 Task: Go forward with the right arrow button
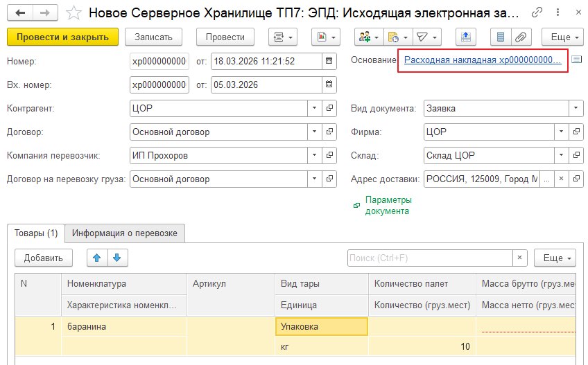pos(45,12)
